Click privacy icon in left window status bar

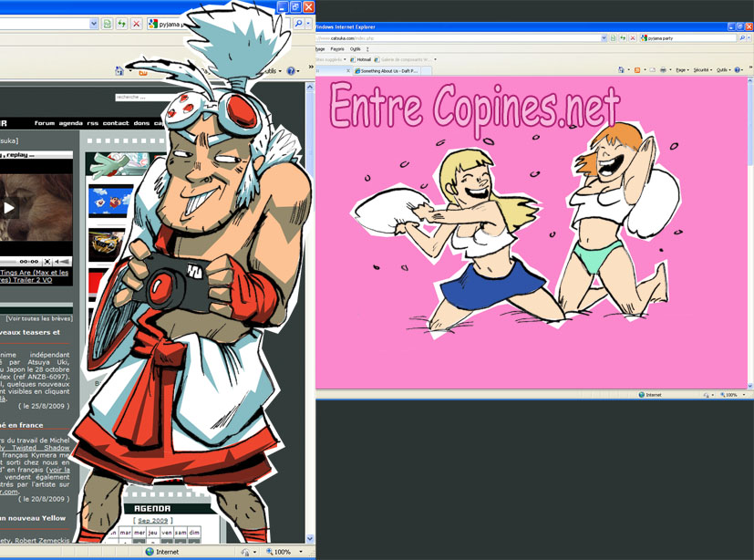tap(245, 552)
